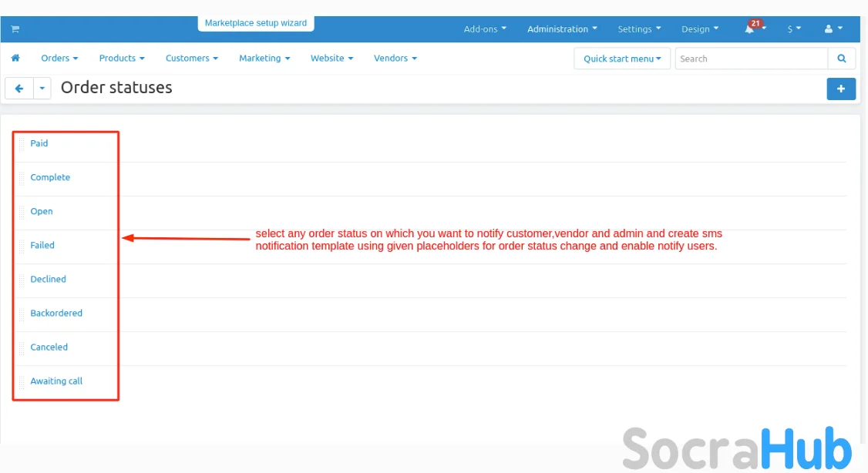Open the Complete order status

pyautogui.click(x=50, y=177)
